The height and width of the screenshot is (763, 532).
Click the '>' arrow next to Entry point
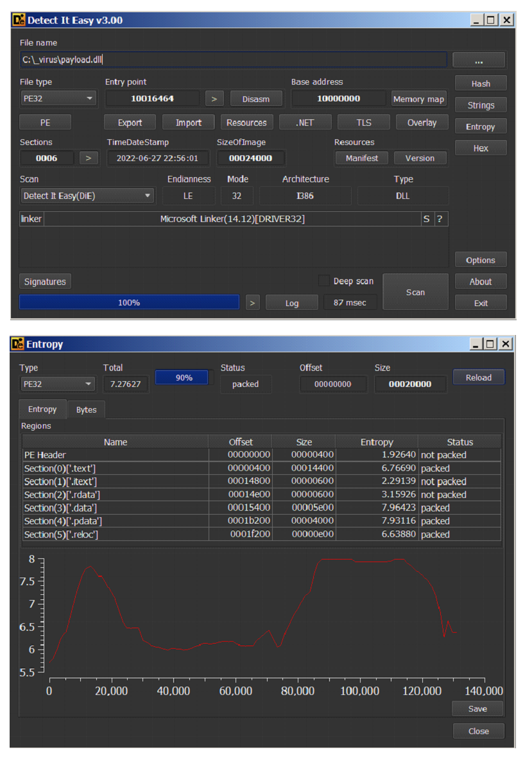(x=214, y=99)
